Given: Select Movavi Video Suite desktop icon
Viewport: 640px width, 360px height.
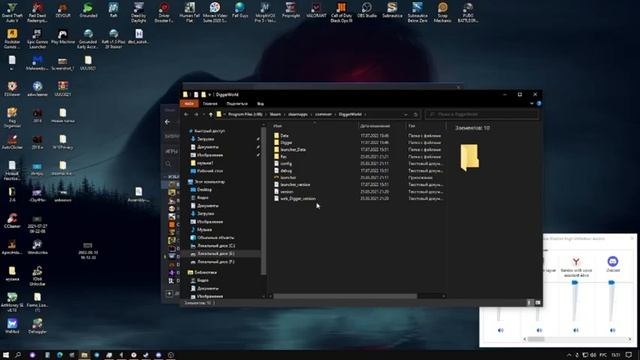Looking at the screenshot, I should coord(215,12).
